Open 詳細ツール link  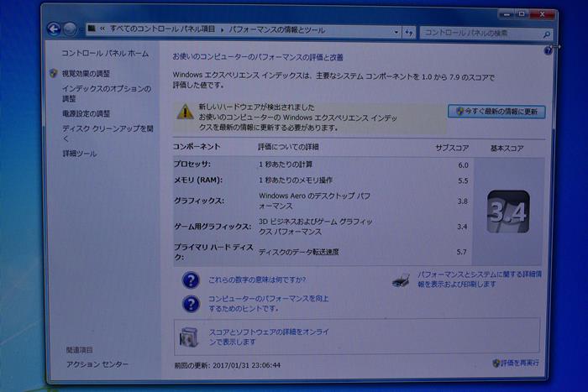point(80,154)
